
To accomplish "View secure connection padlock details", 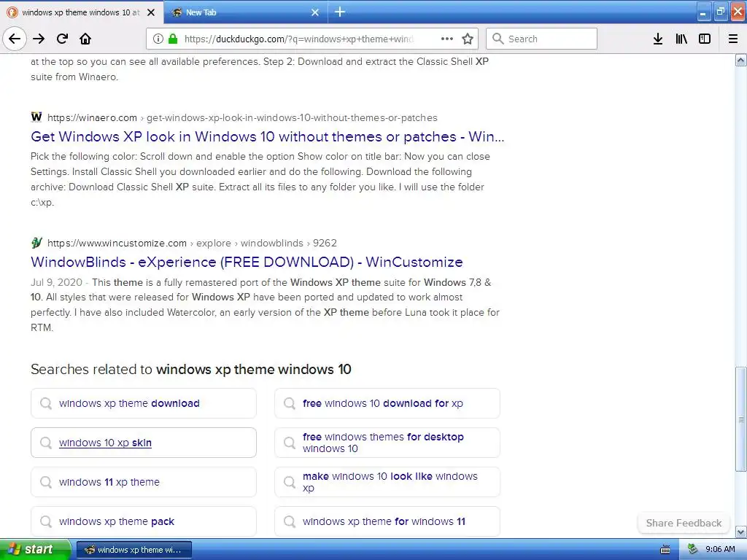I will (173, 39).
